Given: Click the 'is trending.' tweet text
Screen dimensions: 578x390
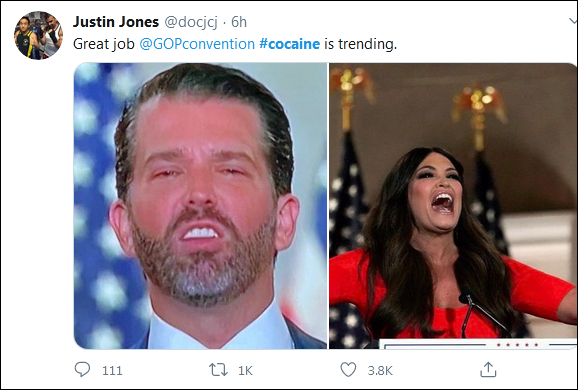Looking at the screenshot, I should [x=361, y=44].
